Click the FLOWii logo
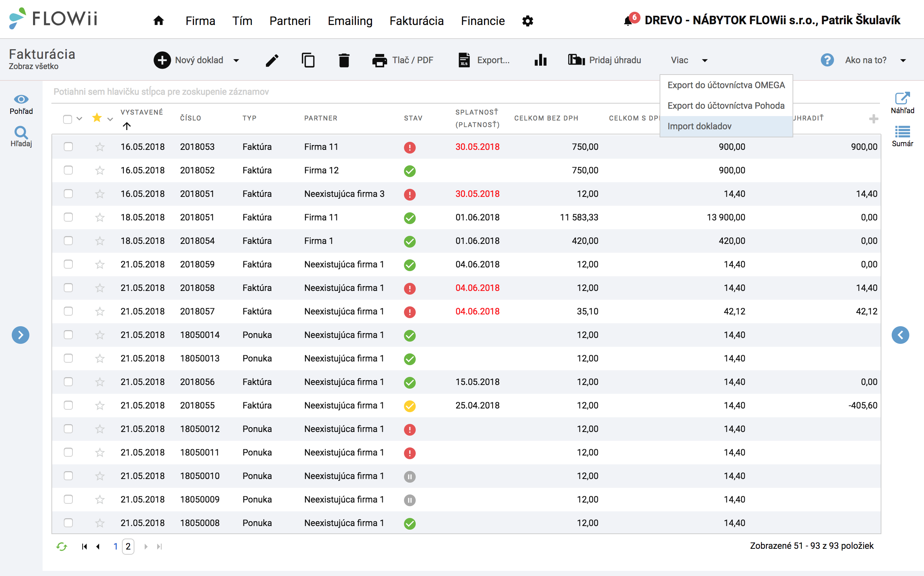 (x=53, y=18)
